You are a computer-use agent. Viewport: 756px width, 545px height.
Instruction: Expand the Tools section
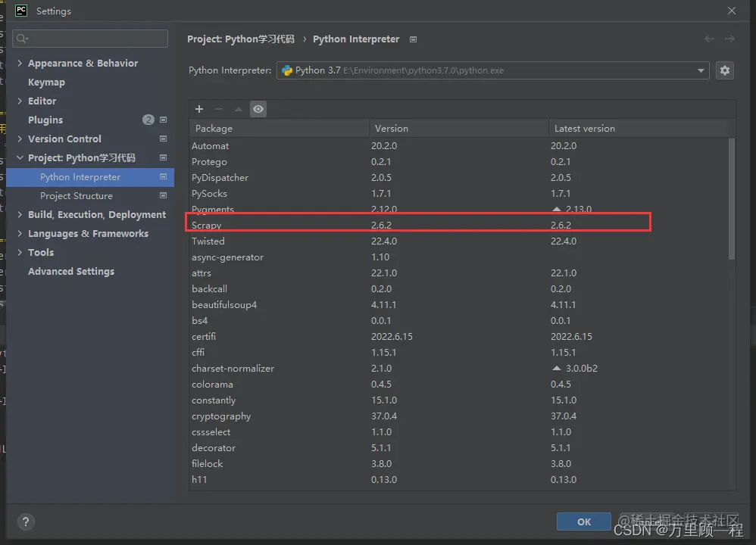[20, 252]
